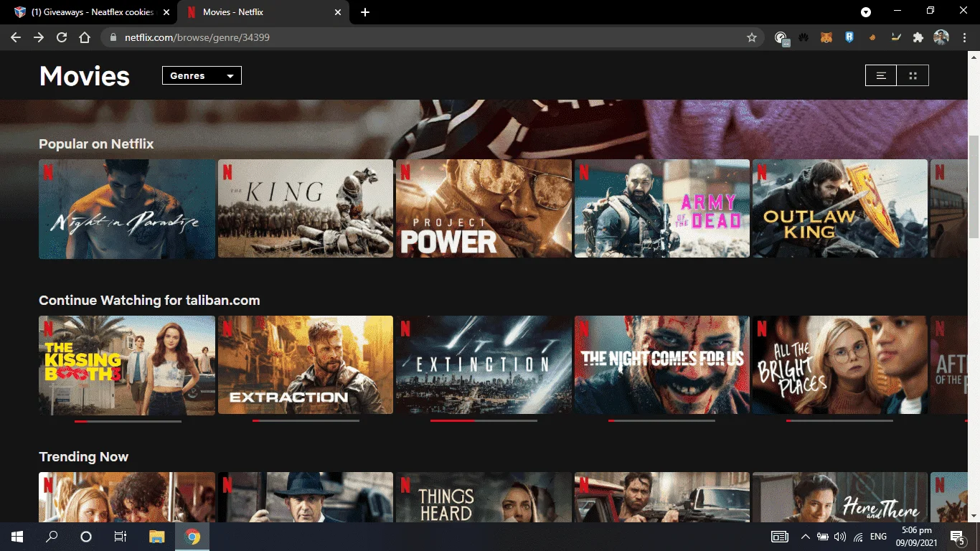The height and width of the screenshot is (551, 980).
Task: Open the black fan-shaped extension
Action: click(x=804, y=37)
